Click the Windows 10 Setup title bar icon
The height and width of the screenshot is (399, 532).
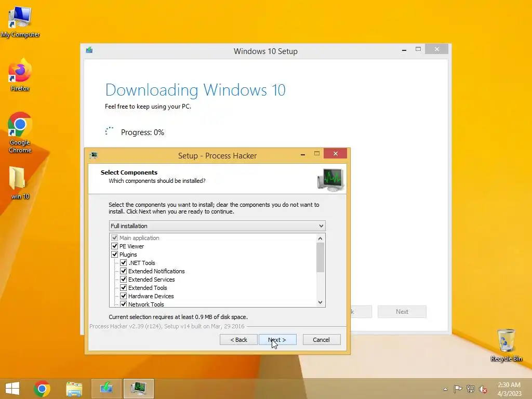click(89, 50)
